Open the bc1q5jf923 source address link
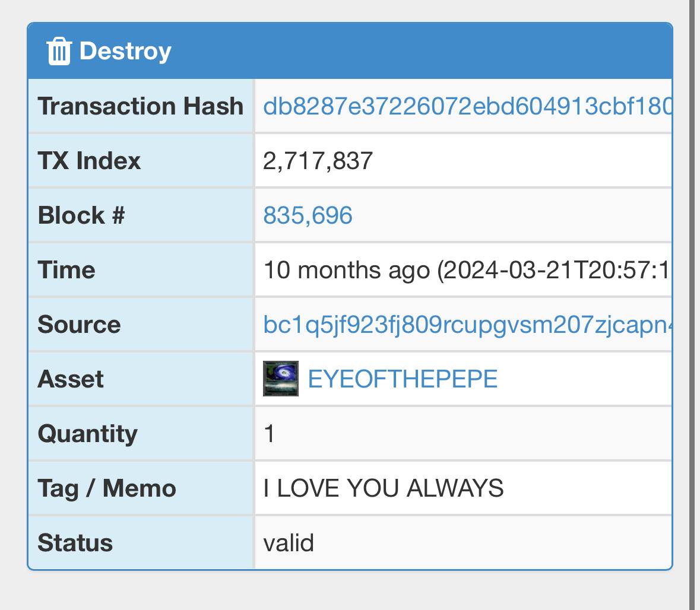The image size is (700, 610). point(467,325)
